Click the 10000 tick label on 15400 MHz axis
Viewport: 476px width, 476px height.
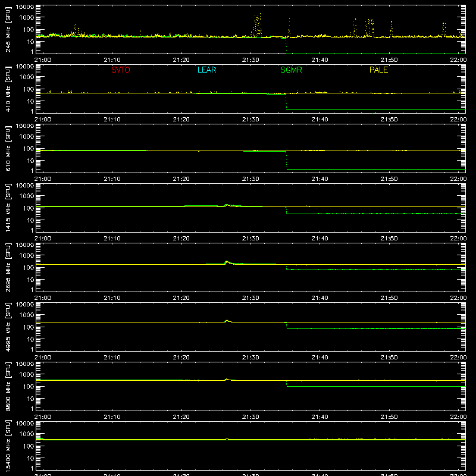coord(25,424)
